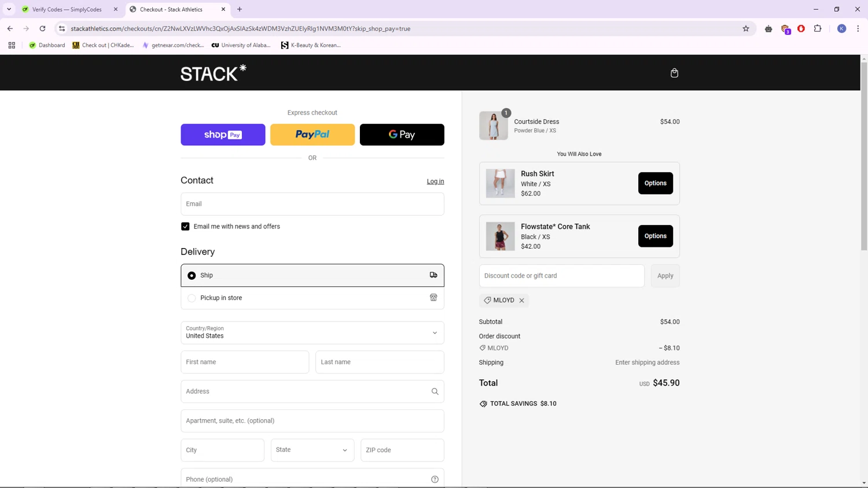868x488 pixels.
Task: Click the Apartment, suite, etc. field
Action: (312, 421)
